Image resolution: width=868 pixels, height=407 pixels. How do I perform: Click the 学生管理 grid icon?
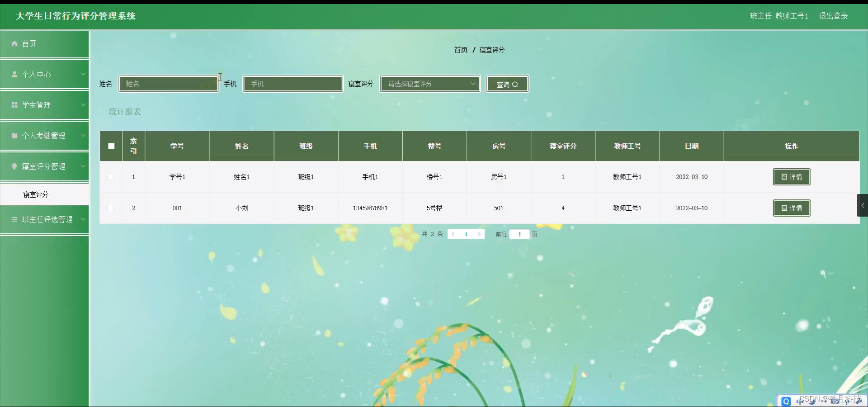[x=15, y=105]
